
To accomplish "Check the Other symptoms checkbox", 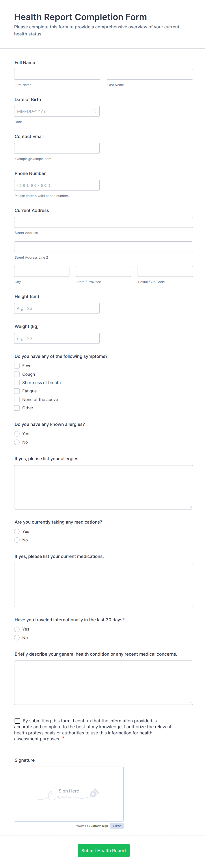I will point(17,408).
